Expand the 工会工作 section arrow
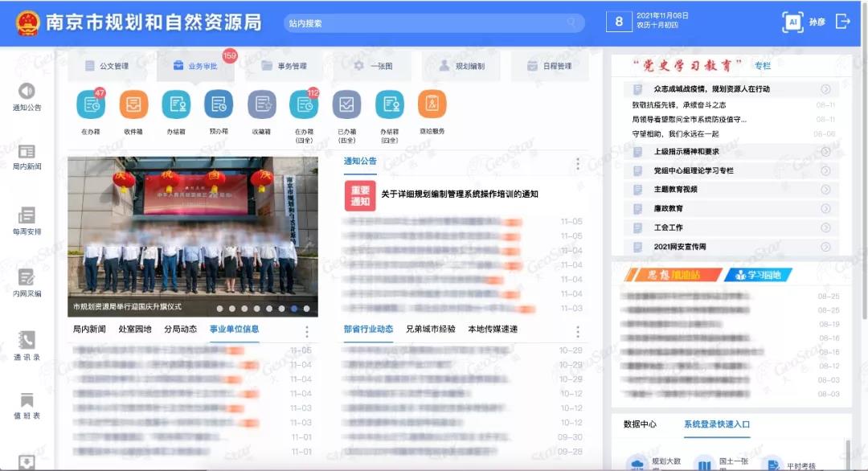 coord(825,227)
